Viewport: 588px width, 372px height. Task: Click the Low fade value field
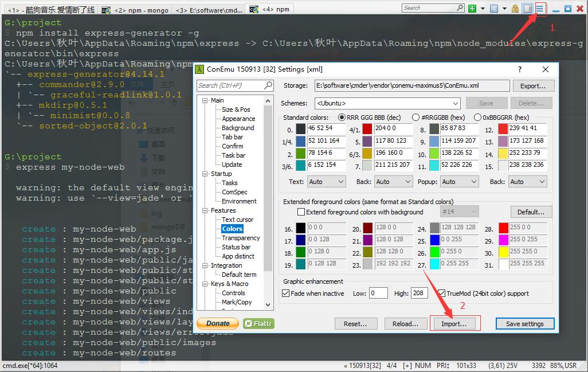378,293
